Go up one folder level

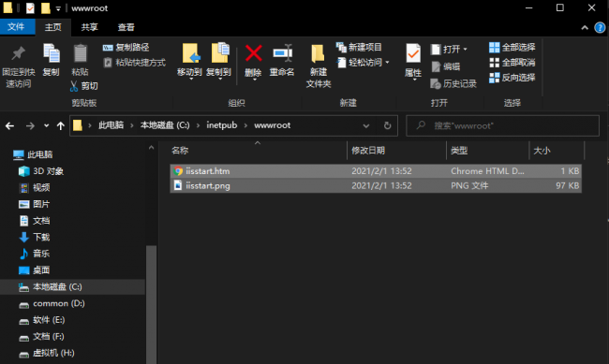coord(60,125)
